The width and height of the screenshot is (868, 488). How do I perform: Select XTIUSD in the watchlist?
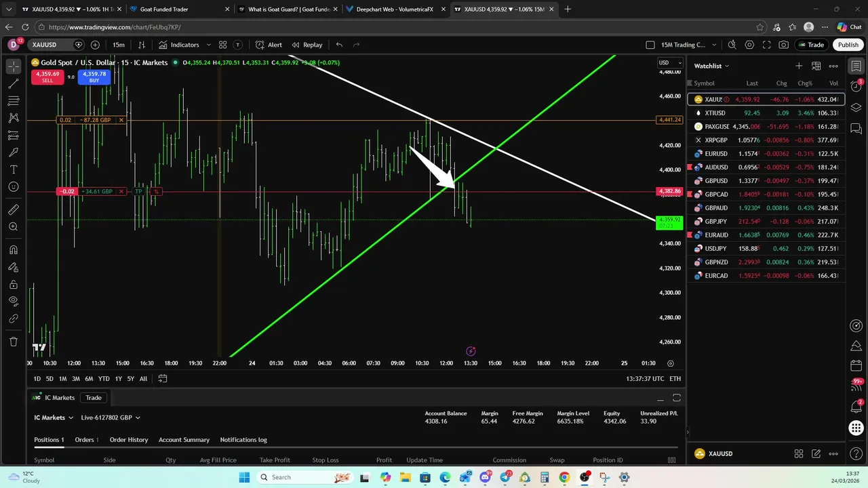click(x=766, y=113)
